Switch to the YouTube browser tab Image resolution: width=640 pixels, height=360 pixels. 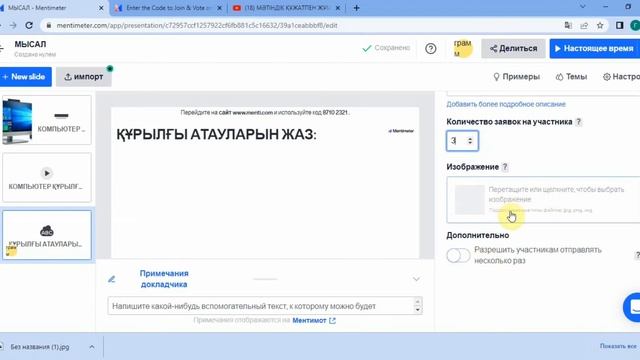tap(287, 8)
